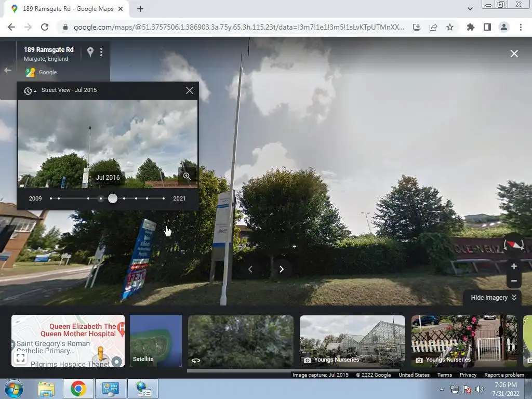
Task: Select the last timeline dot near 2021
Action: click(x=164, y=198)
